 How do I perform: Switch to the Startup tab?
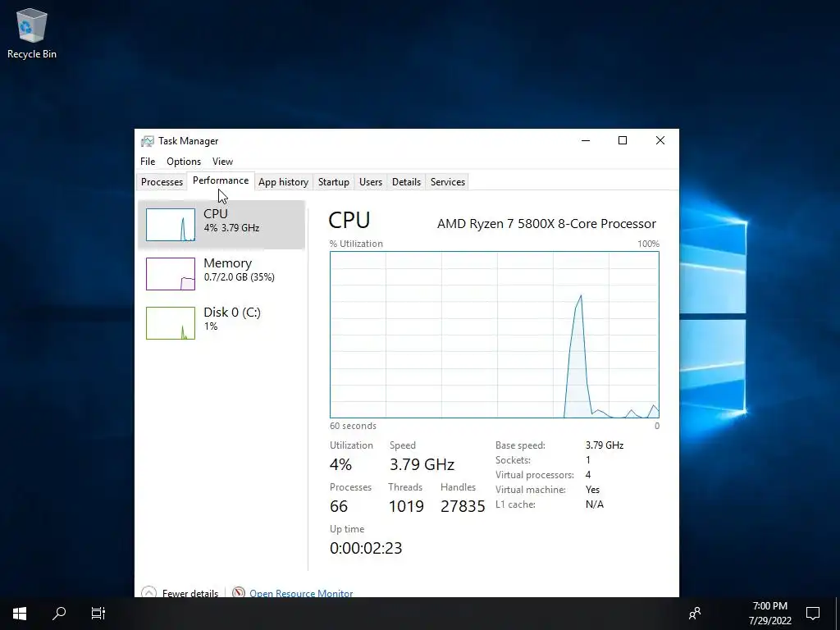334,182
